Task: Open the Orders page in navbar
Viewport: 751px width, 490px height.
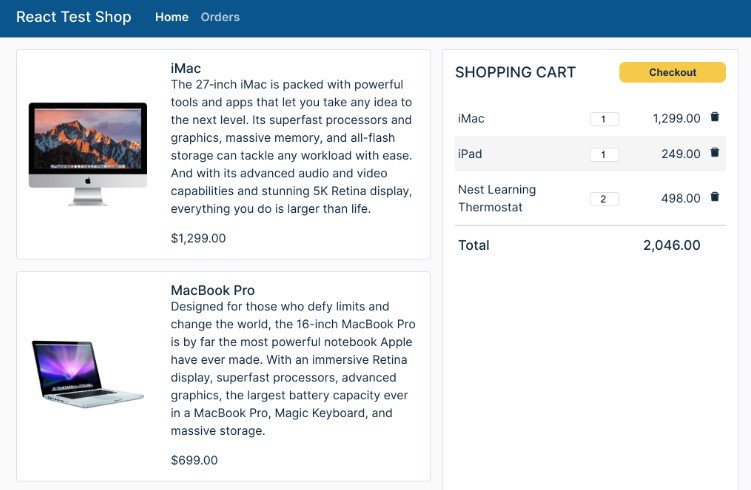Action: tap(220, 17)
